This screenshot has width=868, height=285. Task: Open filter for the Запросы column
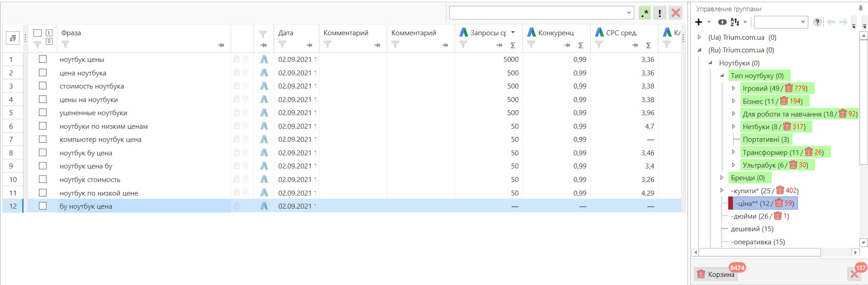463,45
